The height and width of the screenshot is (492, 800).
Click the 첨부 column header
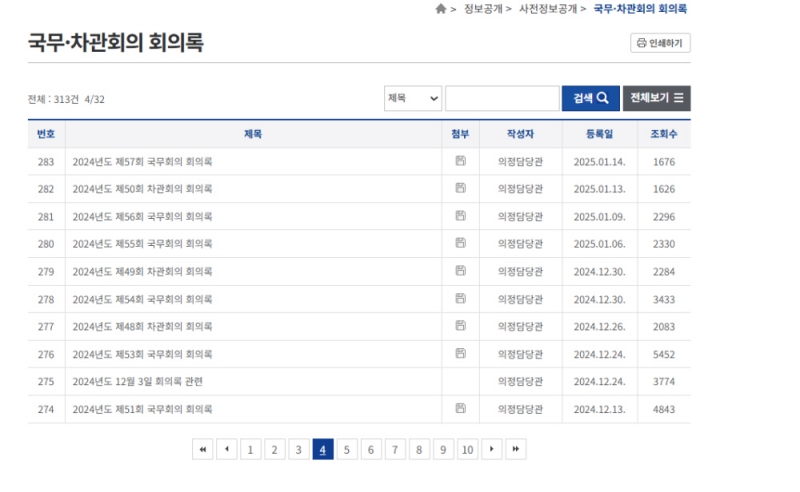[460, 134]
